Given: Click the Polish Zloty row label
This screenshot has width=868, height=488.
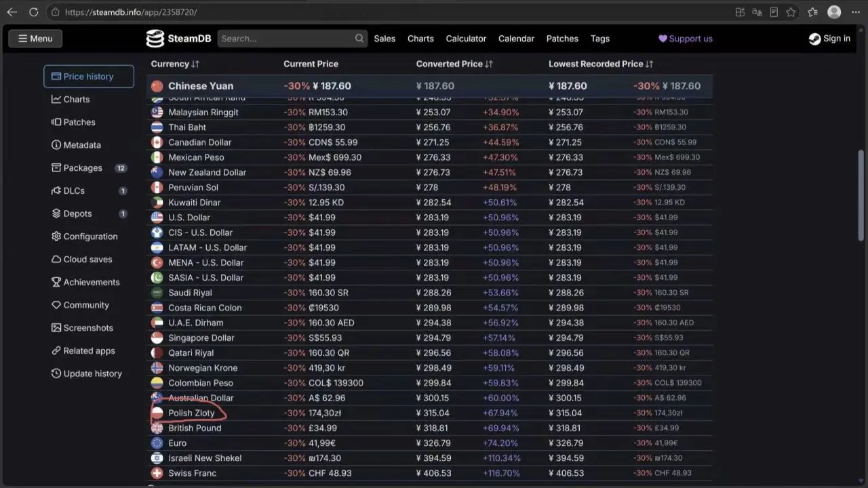Looking at the screenshot, I should 191,413.
